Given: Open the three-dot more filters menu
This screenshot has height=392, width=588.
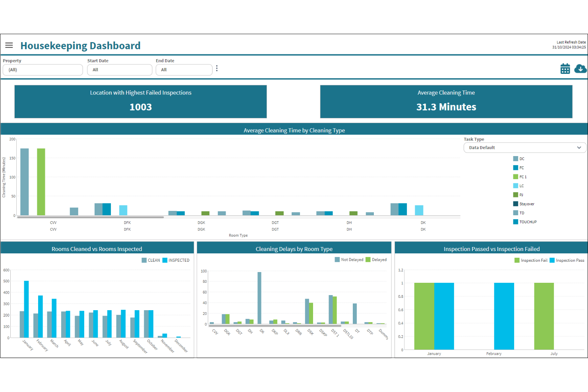Looking at the screenshot, I should [x=217, y=69].
